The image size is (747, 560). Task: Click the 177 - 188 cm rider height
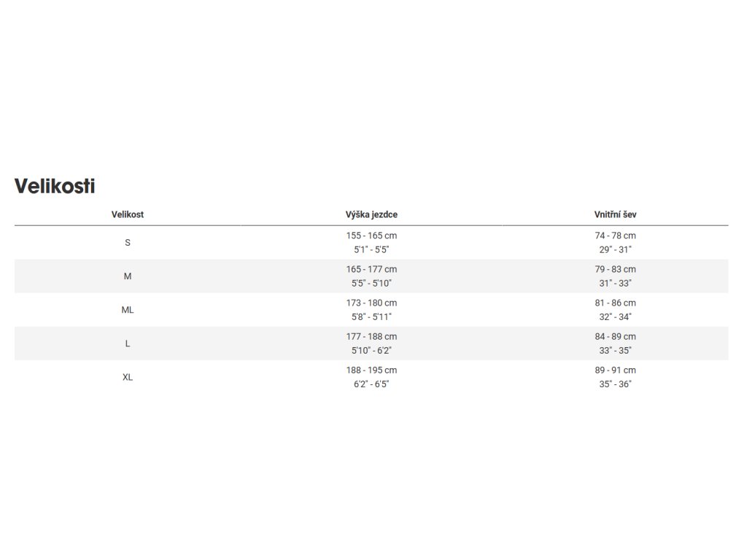coord(371,336)
